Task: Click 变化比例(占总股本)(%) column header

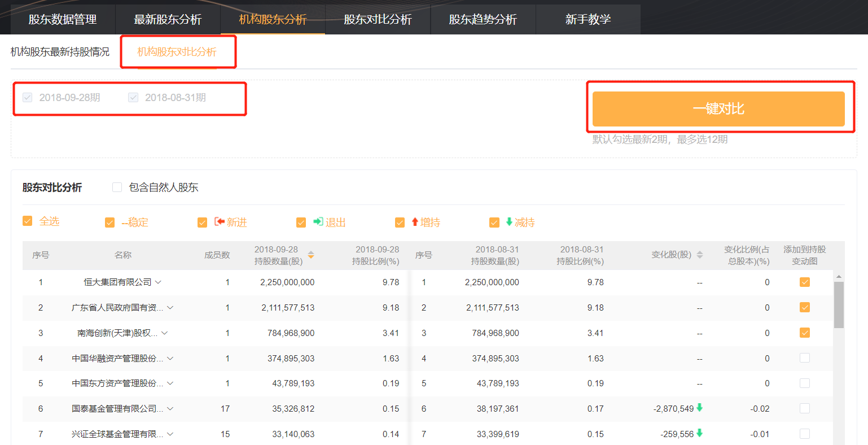Action: (747, 255)
